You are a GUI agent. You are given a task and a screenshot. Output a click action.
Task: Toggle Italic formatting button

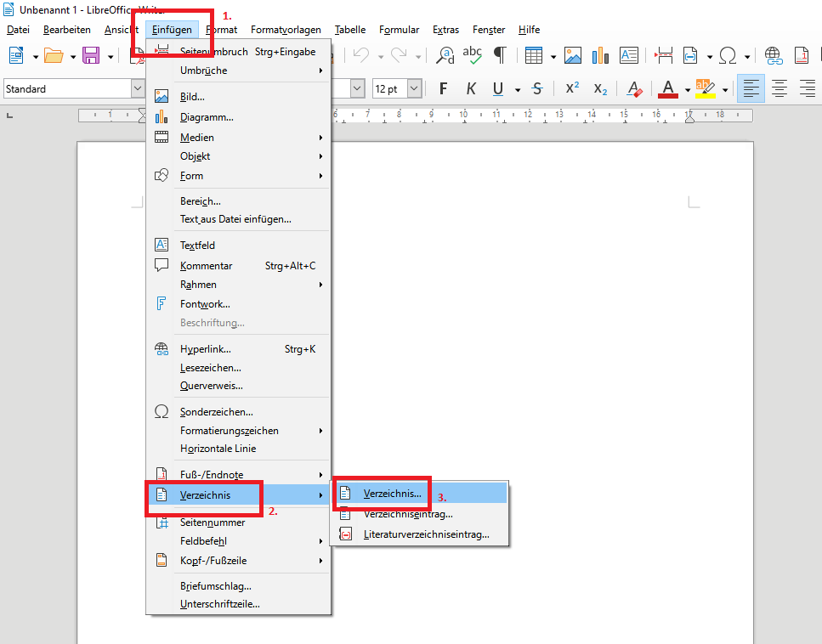471,89
